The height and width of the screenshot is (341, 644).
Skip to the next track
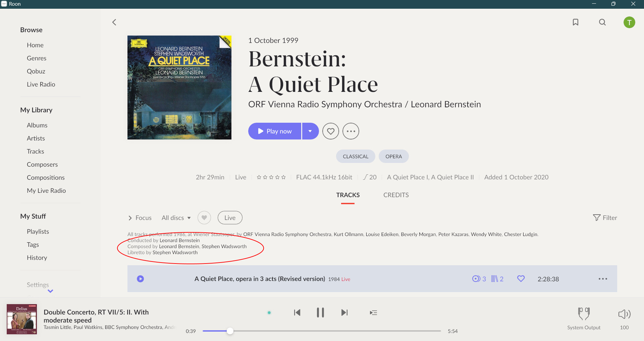[344, 312]
